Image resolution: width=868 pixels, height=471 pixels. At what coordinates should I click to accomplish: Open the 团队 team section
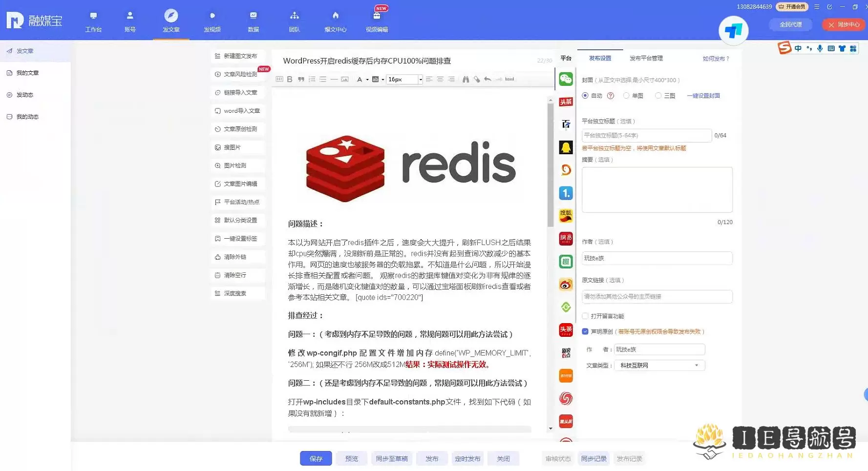pyautogui.click(x=294, y=21)
